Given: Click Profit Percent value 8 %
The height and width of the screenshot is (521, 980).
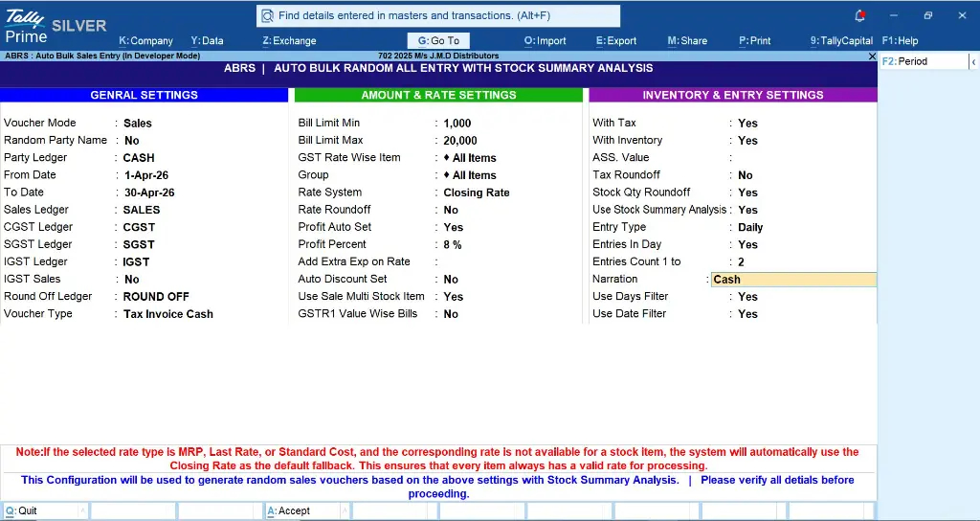Looking at the screenshot, I should [453, 244].
